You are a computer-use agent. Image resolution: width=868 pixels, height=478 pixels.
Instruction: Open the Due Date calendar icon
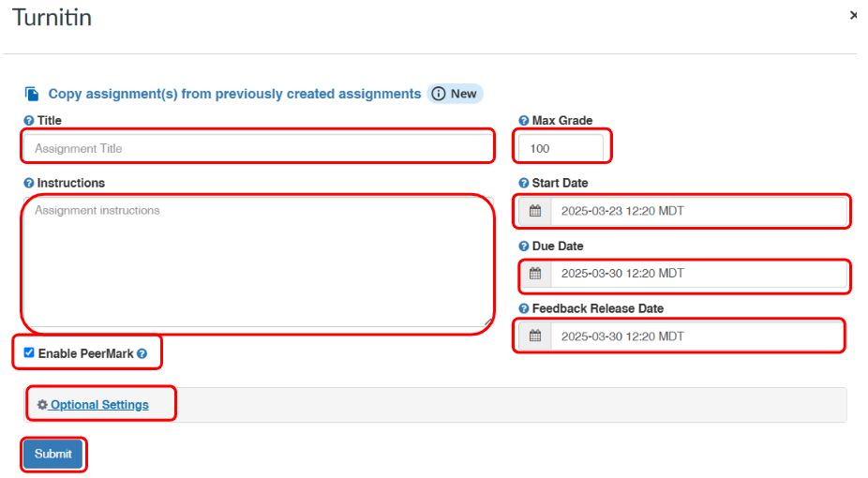tap(535, 274)
